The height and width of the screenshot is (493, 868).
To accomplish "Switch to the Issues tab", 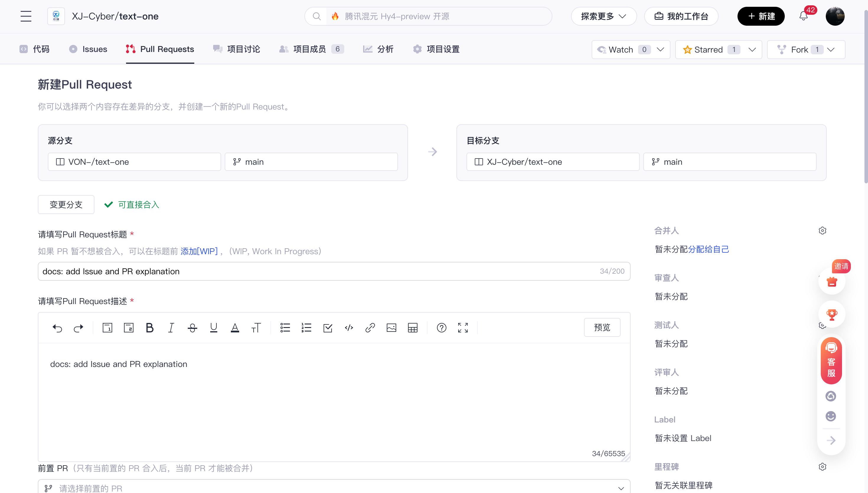I will point(88,49).
